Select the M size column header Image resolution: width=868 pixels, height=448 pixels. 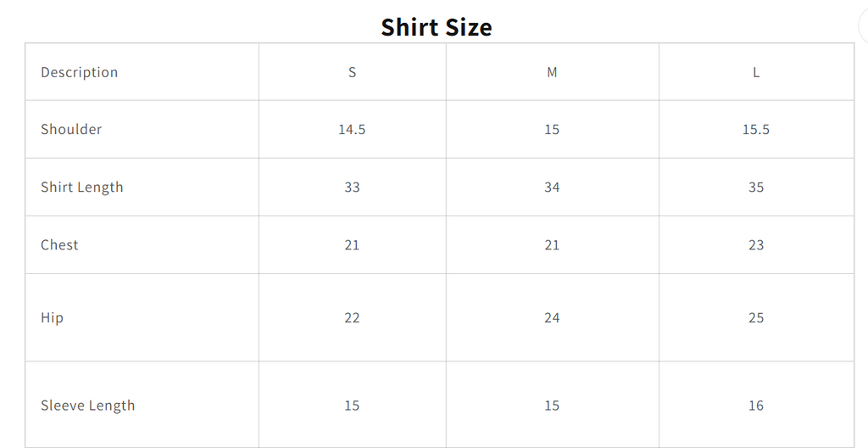click(552, 72)
